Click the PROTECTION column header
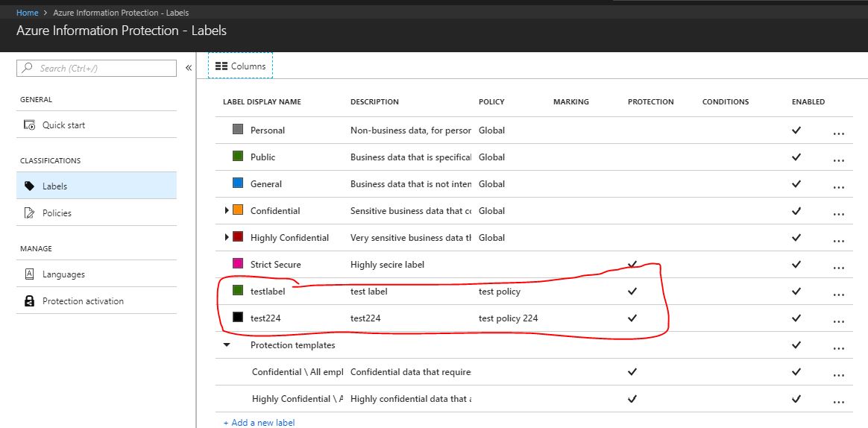This screenshot has width=868, height=428. pyautogui.click(x=650, y=102)
